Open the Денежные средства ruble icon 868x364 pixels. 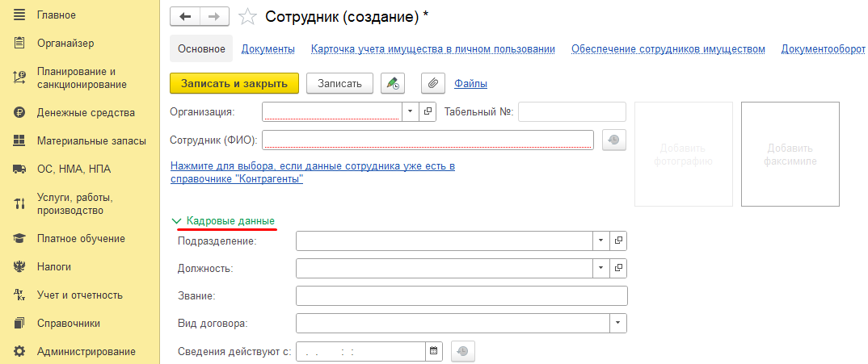19,113
